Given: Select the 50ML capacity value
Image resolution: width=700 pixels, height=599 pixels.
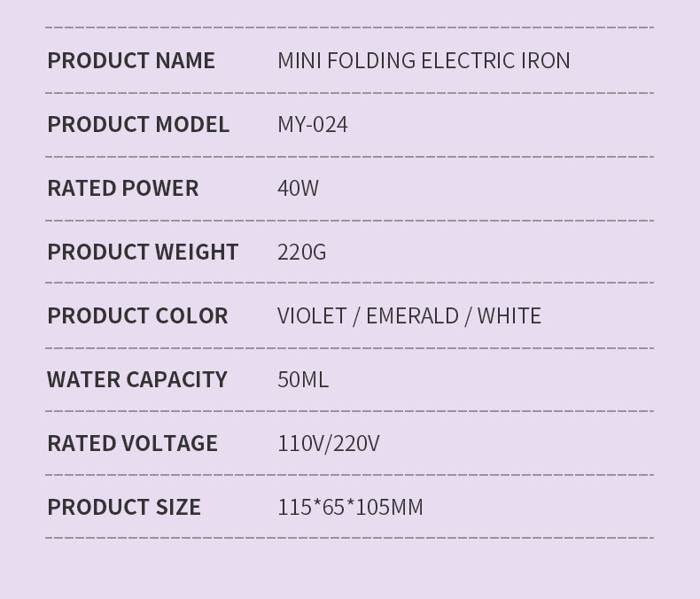Looking at the screenshot, I should (303, 379).
